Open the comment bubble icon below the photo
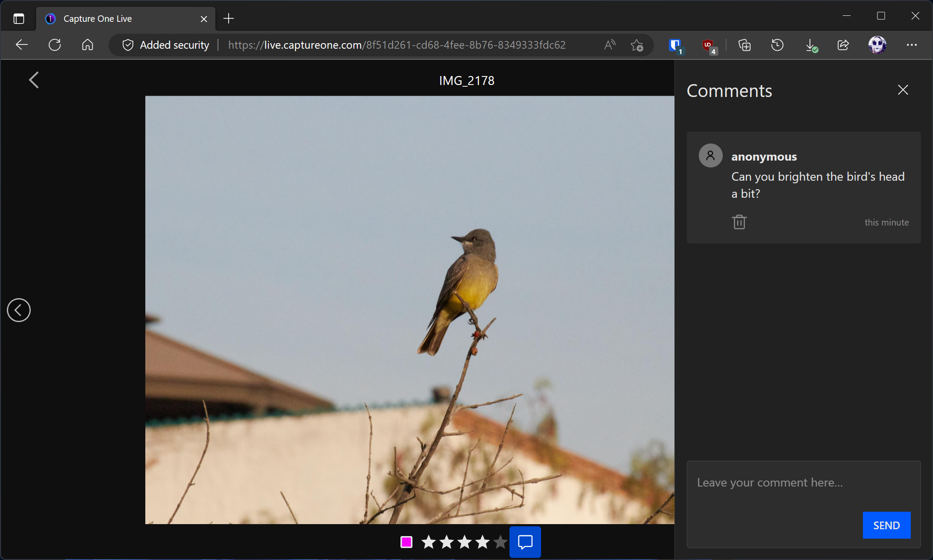 525,542
